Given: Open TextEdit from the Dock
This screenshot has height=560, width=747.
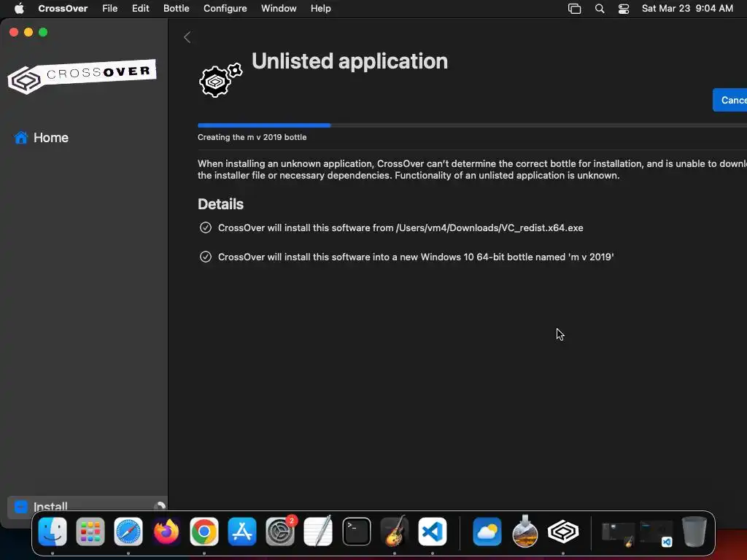Looking at the screenshot, I should pos(318,532).
